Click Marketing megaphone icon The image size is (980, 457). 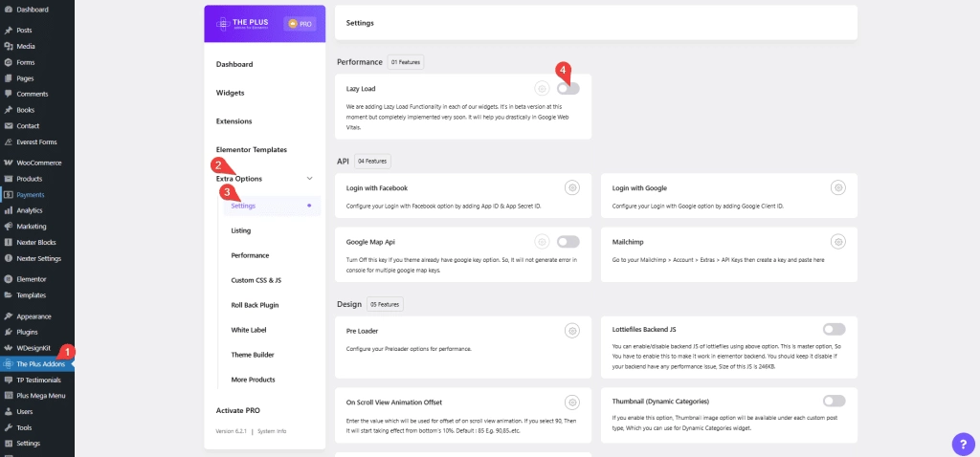(8, 226)
